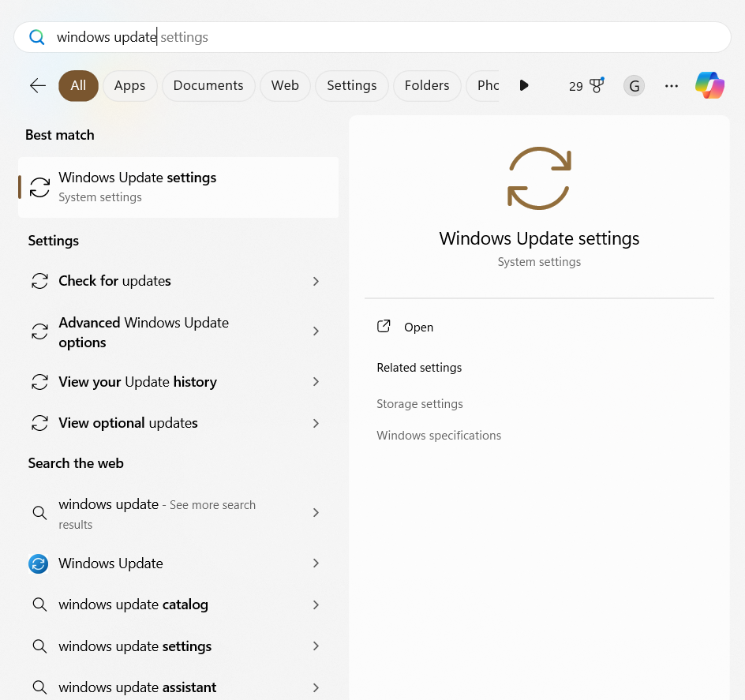Expand Advanced Windows Update options chevron

tap(316, 331)
